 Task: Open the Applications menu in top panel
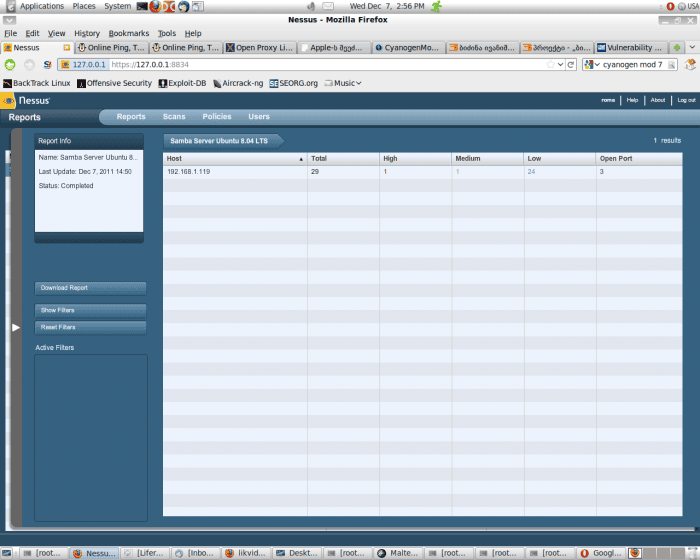point(42,6)
